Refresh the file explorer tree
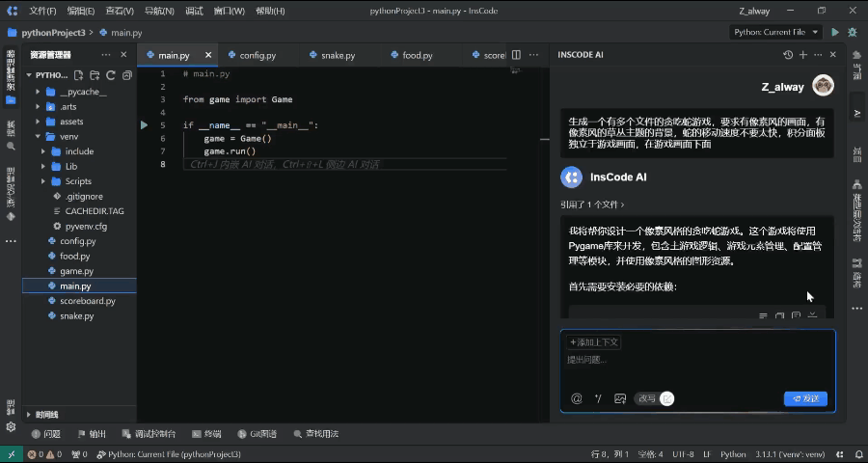868x463 pixels. 111,75
